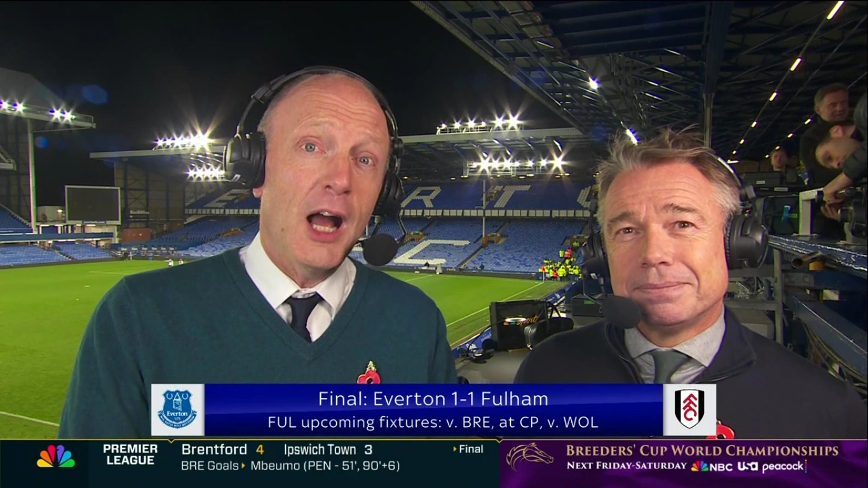Viewport: 868px width, 488px height.
Task: Click the Brentford 4 score in the ticker
Action: click(222, 449)
